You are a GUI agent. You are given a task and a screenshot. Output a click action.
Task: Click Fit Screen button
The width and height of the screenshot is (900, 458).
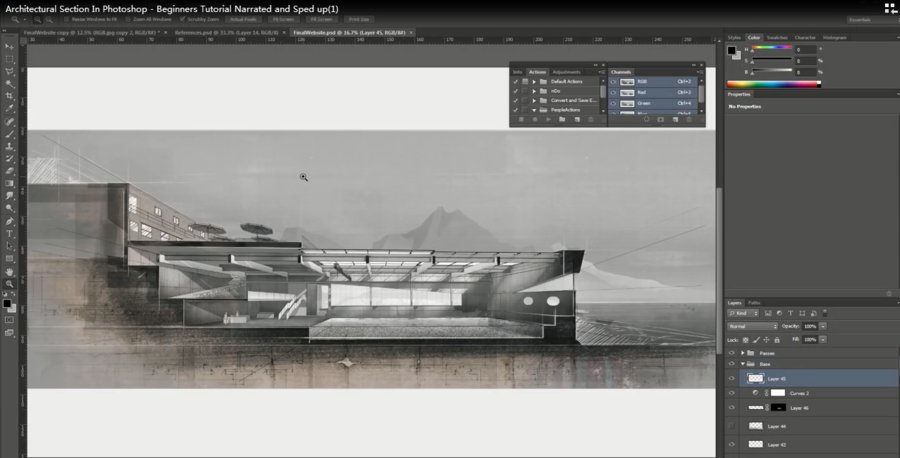point(284,20)
